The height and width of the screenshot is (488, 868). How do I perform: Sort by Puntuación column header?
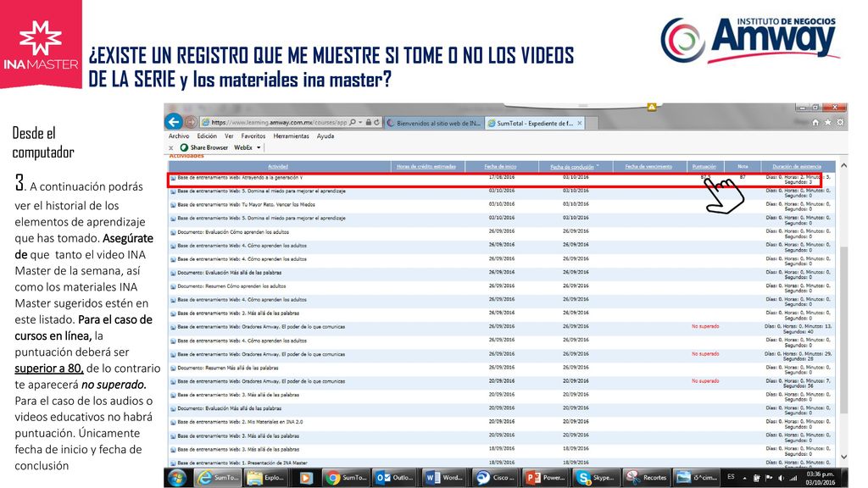704,167
